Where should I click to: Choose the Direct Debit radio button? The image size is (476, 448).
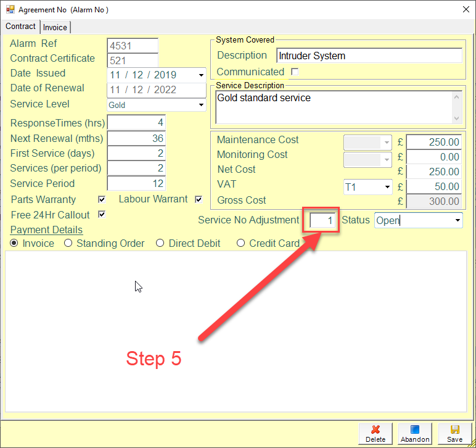[x=160, y=243]
